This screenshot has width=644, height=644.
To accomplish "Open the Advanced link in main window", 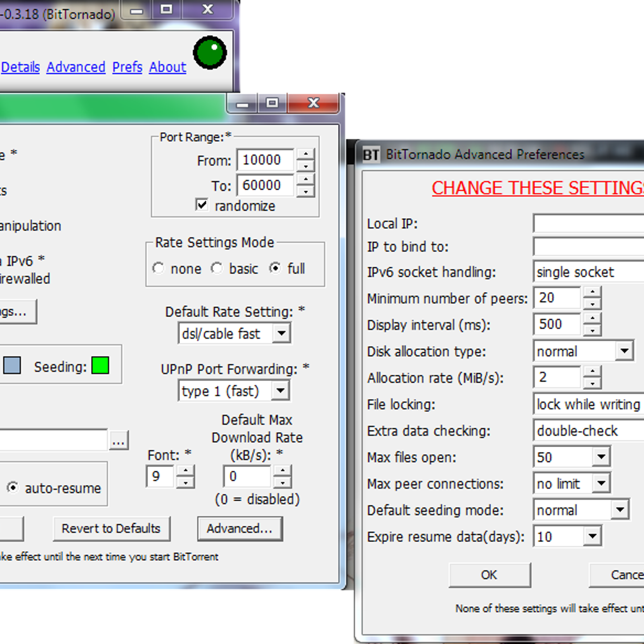I will point(76,67).
